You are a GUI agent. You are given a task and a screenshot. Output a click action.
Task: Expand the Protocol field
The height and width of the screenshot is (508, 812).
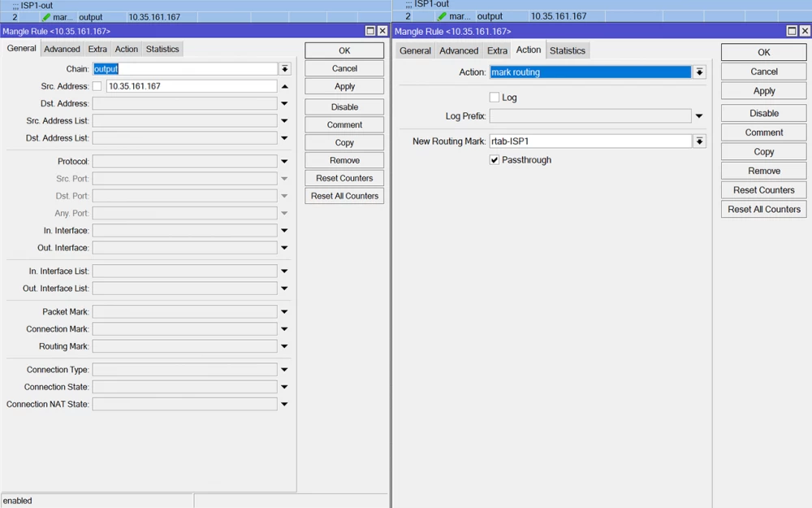point(284,162)
